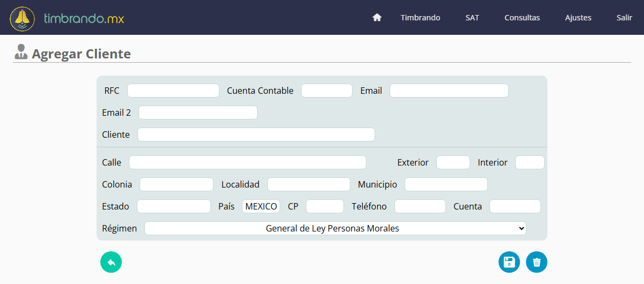Click the Municipio label
Screen dimensions: 644x284
pos(378,184)
